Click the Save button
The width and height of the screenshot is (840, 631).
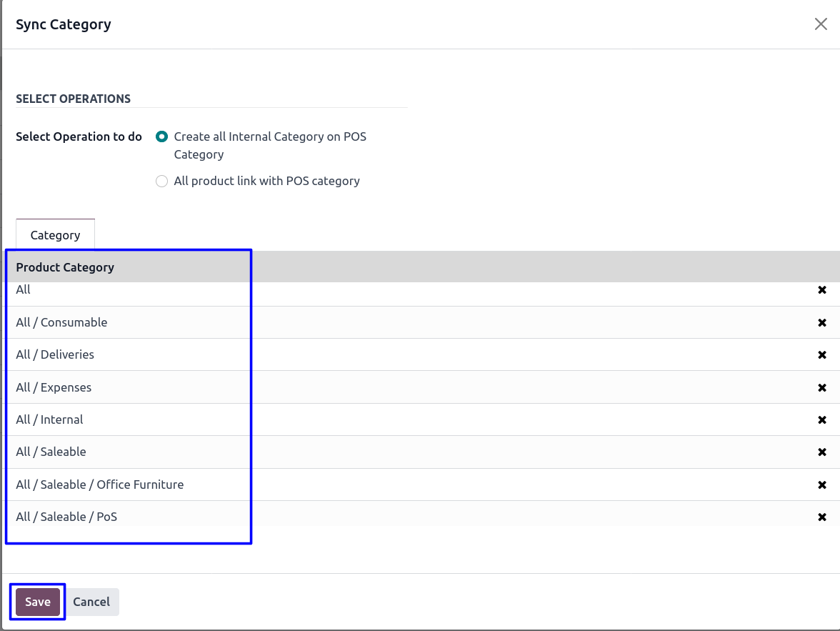38,602
